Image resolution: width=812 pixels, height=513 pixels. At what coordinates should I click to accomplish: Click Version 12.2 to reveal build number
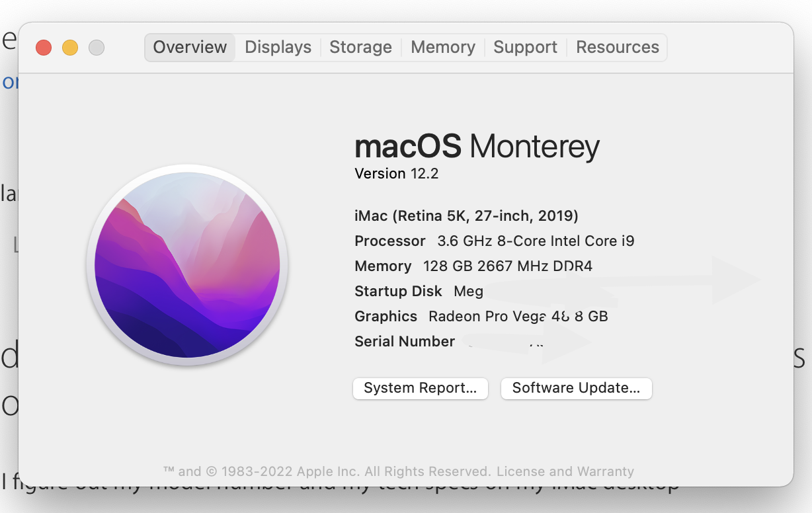396,174
